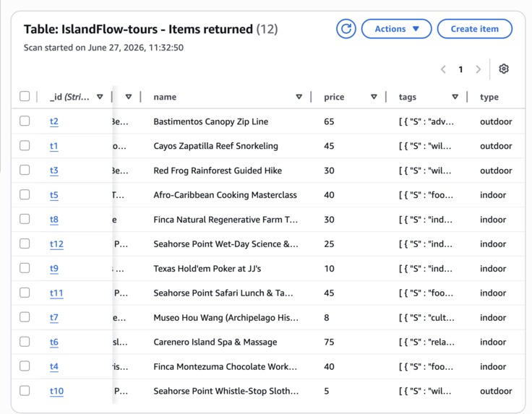Screen dimensions: 532x414
Task: Check the row for item t9
Action: click(x=25, y=268)
